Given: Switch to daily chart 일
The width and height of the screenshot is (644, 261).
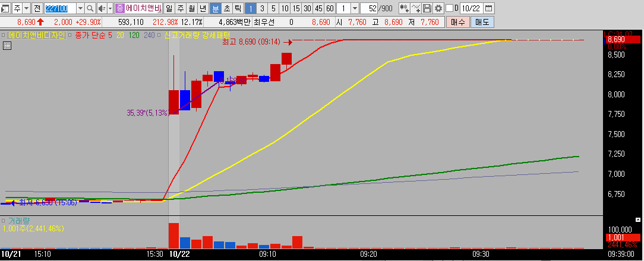Looking at the screenshot, I should tap(170, 8).
